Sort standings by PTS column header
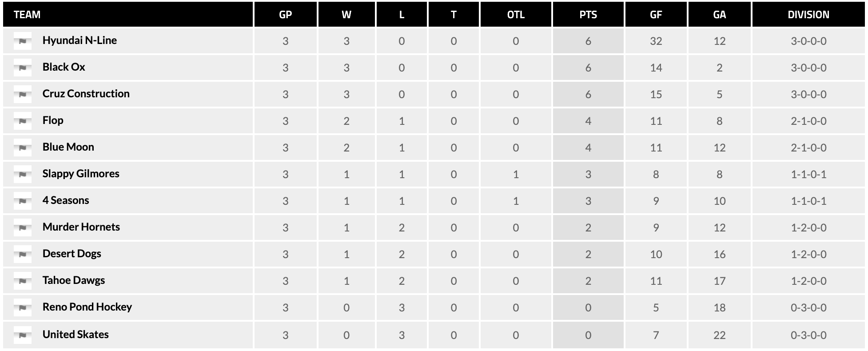 (588, 15)
